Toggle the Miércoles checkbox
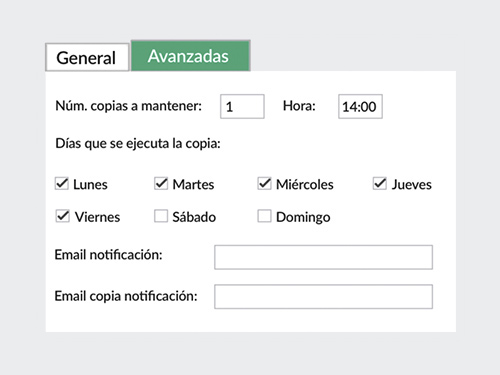The height and width of the screenshot is (375, 500). tap(264, 184)
